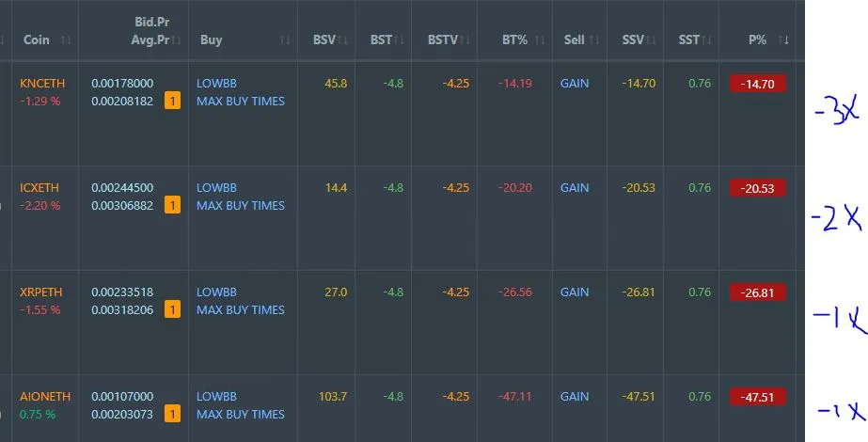Click the GAIN sell strategy for ICXETH

pos(575,188)
